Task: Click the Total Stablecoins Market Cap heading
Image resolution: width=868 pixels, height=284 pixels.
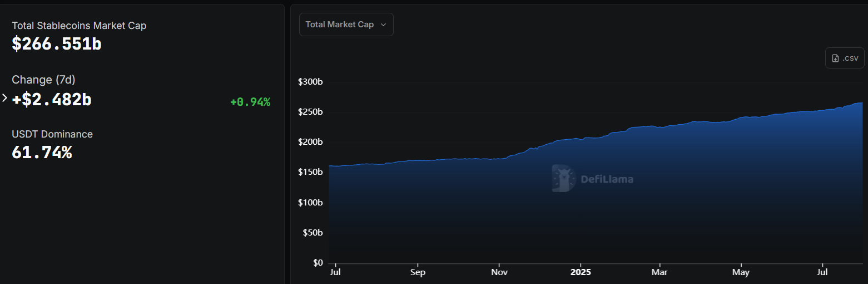Action: 79,26
